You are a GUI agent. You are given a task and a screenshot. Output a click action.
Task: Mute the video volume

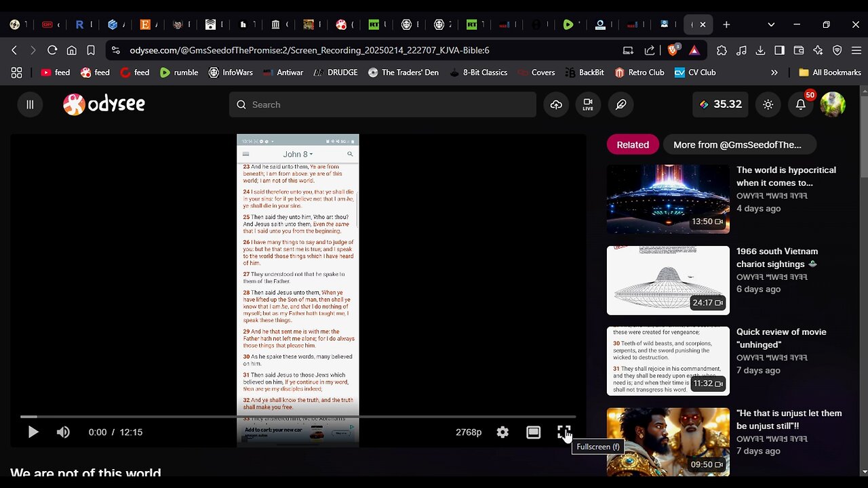pyautogui.click(x=63, y=432)
